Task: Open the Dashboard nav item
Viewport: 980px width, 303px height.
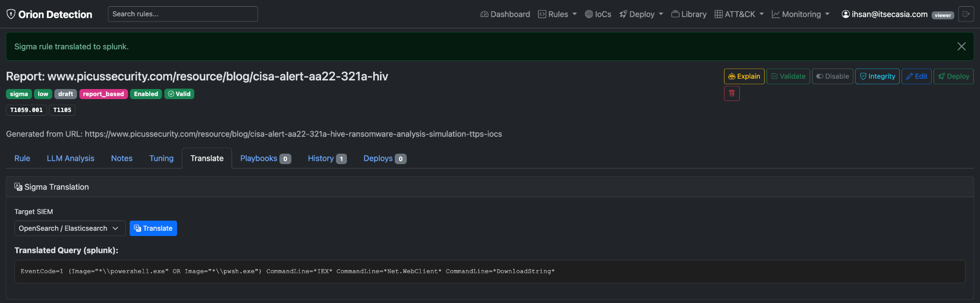Action: 505,14
